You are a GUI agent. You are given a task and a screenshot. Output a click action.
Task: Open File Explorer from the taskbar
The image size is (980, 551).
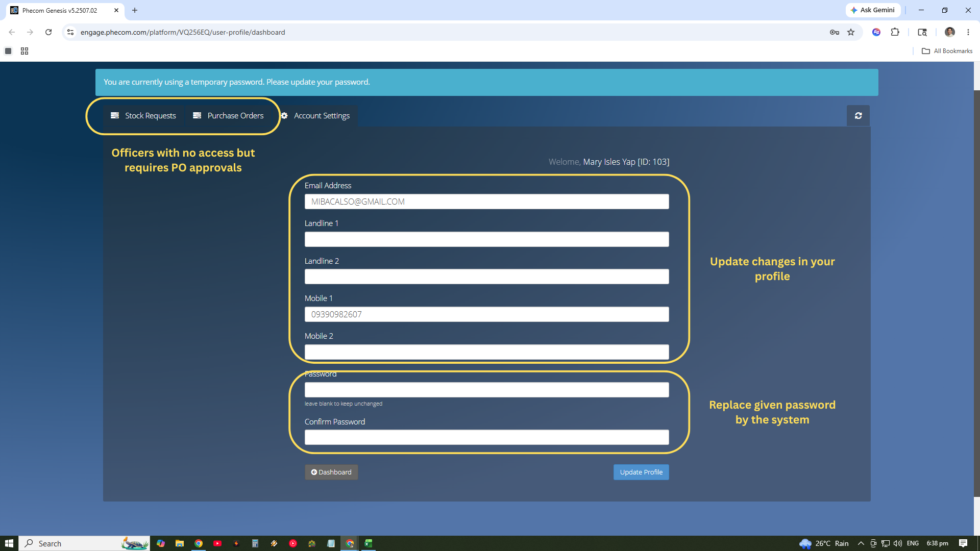coord(180,543)
